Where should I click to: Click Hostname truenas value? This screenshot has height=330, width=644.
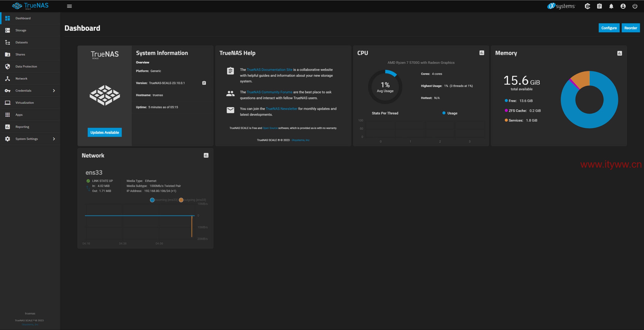[x=158, y=95]
